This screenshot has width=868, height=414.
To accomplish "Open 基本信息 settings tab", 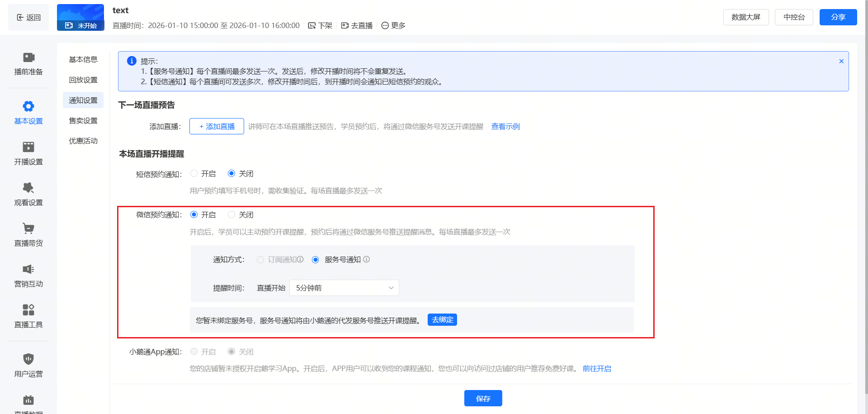I will 83,59.
